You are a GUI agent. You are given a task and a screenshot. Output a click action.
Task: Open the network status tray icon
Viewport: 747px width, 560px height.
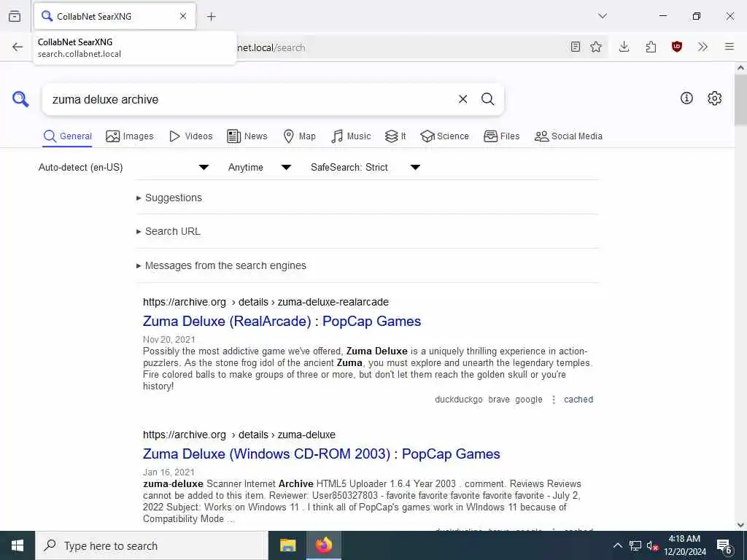635,545
